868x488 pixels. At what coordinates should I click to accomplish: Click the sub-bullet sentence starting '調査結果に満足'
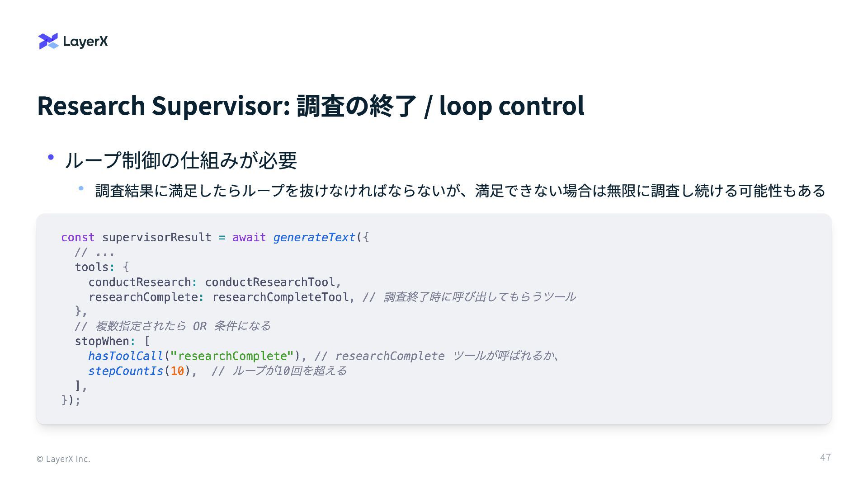(460, 191)
